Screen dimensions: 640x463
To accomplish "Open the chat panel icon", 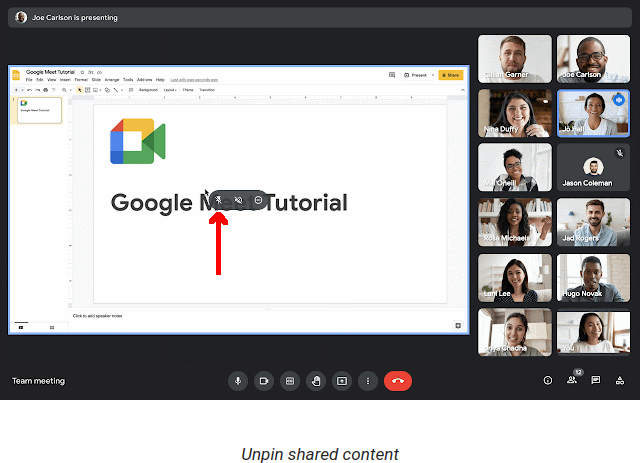I will 596,381.
